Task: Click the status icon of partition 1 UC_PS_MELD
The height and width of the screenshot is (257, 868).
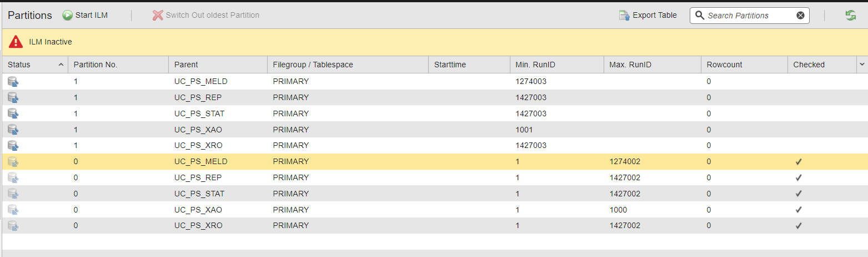Action: click(13, 82)
